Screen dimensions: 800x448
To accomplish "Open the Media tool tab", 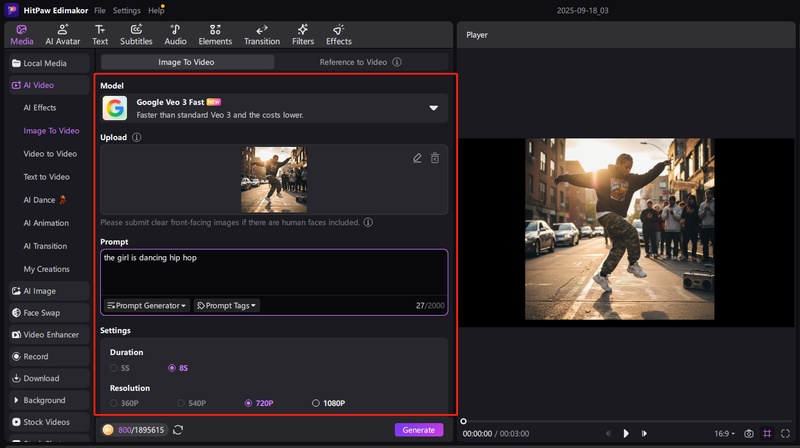I will coord(21,35).
